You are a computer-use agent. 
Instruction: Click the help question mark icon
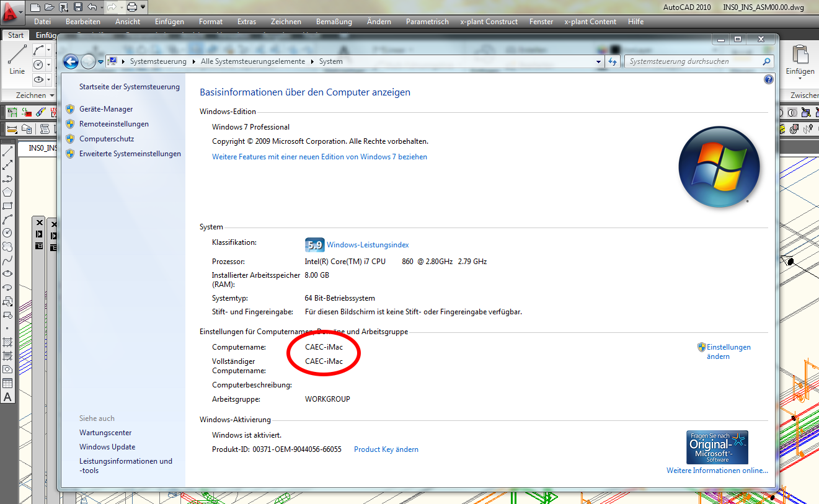(x=769, y=79)
